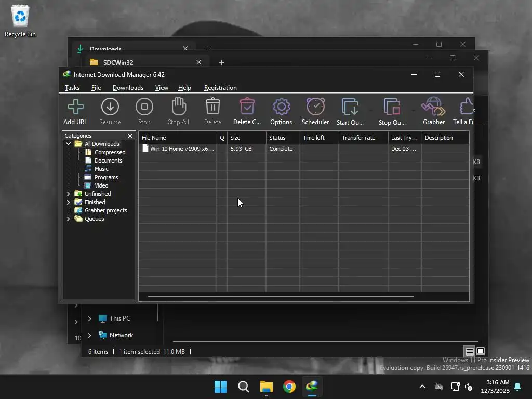Open the Recycle Bin desktop icon
The image size is (532, 399).
(20, 21)
